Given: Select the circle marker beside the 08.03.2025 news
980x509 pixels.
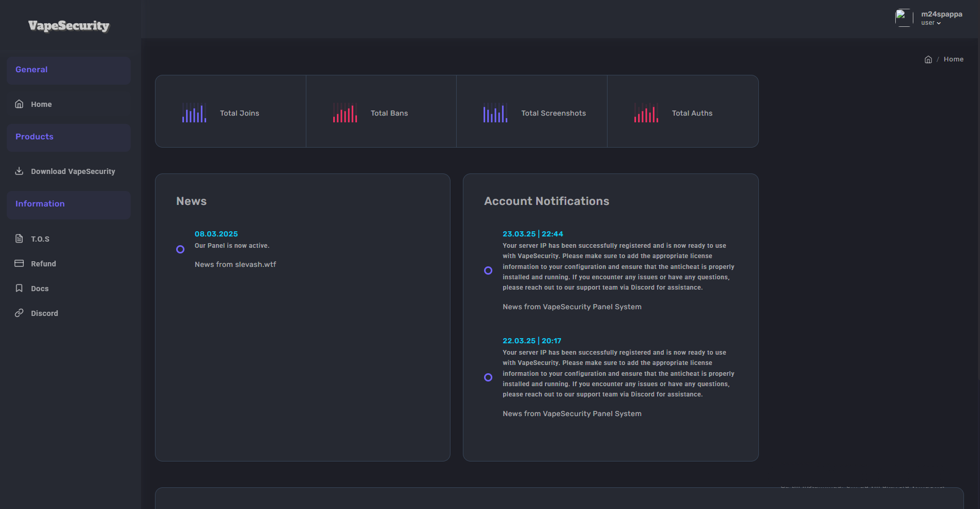Looking at the screenshot, I should pos(180,249).
